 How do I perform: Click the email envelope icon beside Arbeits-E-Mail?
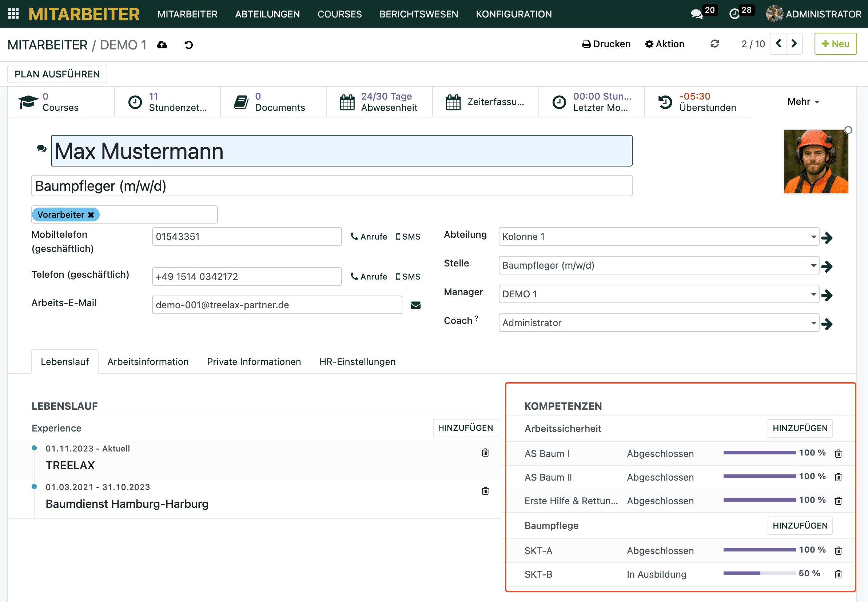[415, 305]
